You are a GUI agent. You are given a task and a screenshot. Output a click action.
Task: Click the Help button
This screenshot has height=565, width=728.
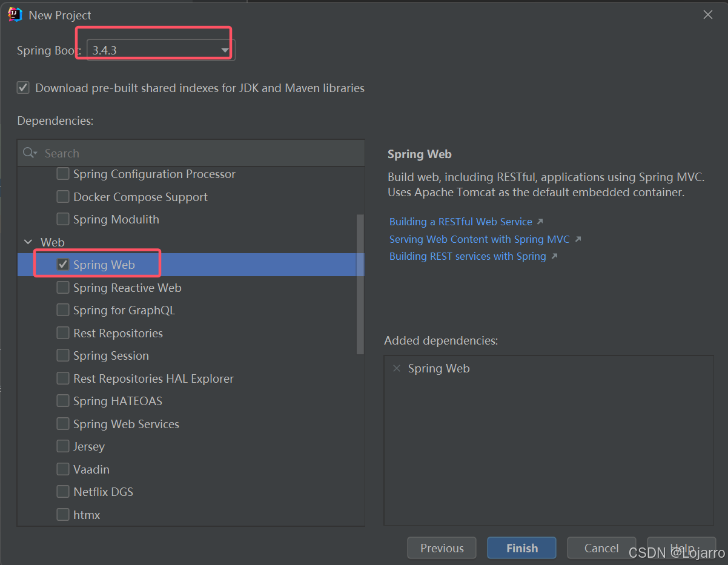click(x=681, y=548)
